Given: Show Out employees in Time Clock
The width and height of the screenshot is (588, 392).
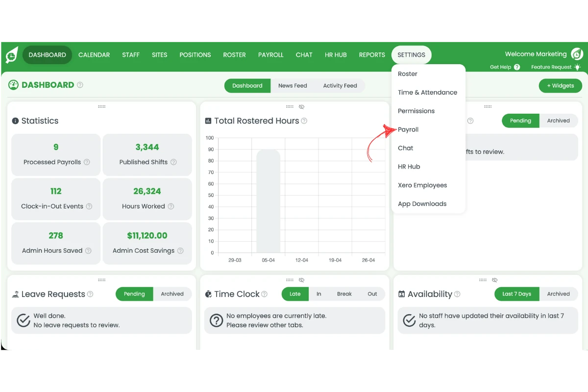Looking at the screenshot, I should click(x=372, y=294).
